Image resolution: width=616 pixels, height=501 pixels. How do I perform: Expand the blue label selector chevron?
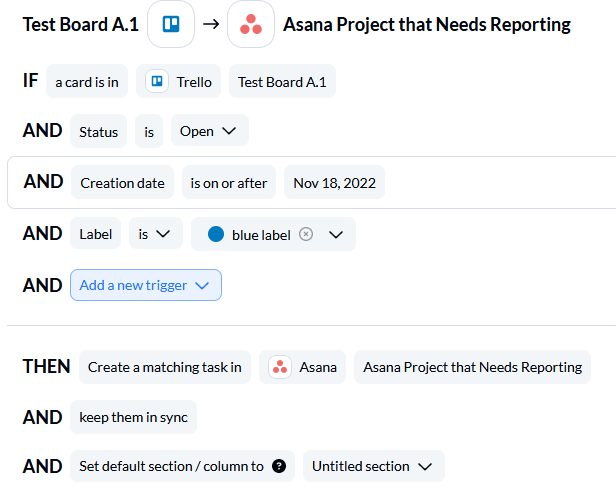point(336,235)
